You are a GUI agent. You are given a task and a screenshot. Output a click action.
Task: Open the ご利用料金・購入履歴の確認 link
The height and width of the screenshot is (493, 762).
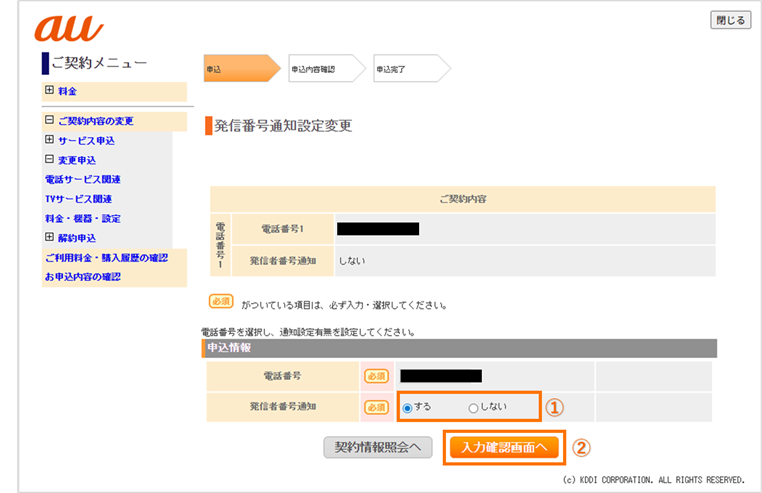pos(106,258)
